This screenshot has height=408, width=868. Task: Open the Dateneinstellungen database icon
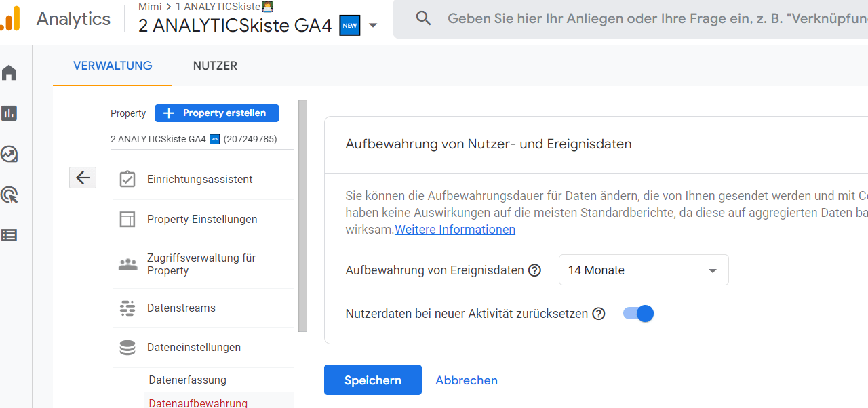(127, 347)
